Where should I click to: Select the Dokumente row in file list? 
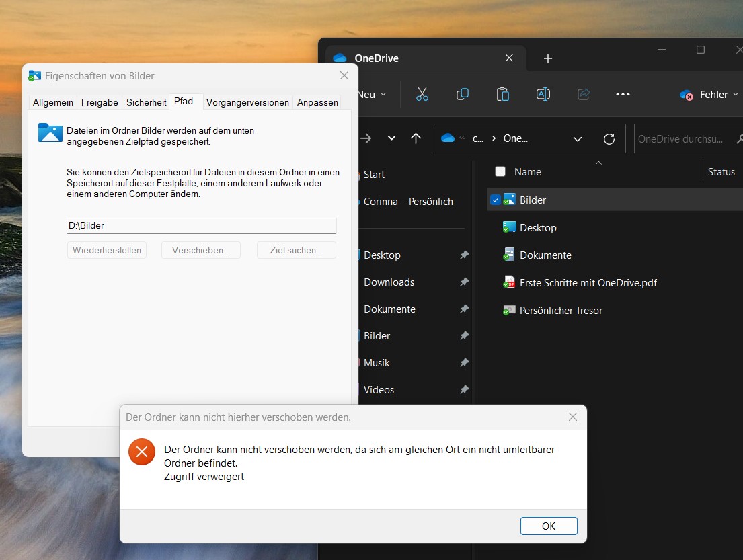coord(615,255)
